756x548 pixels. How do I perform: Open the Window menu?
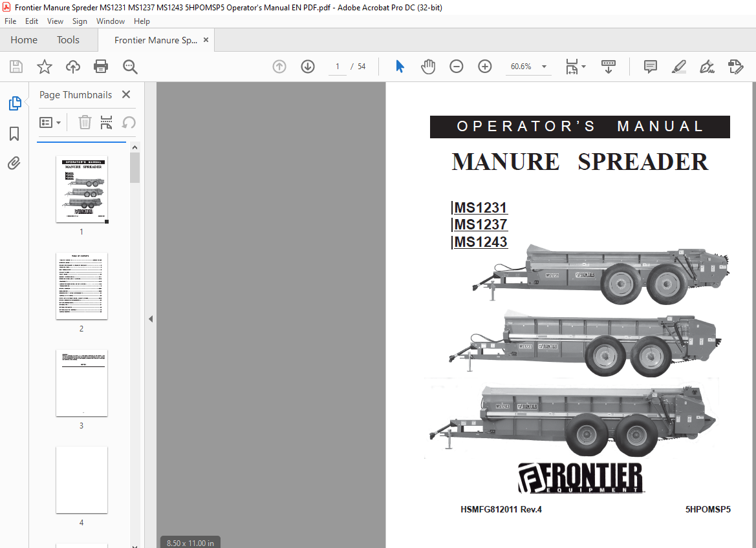coord(111,21)
